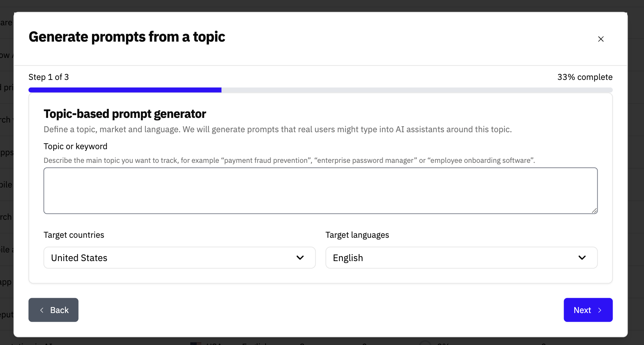
Task: Click the '33% complete' status text
Action: [585, 77]
